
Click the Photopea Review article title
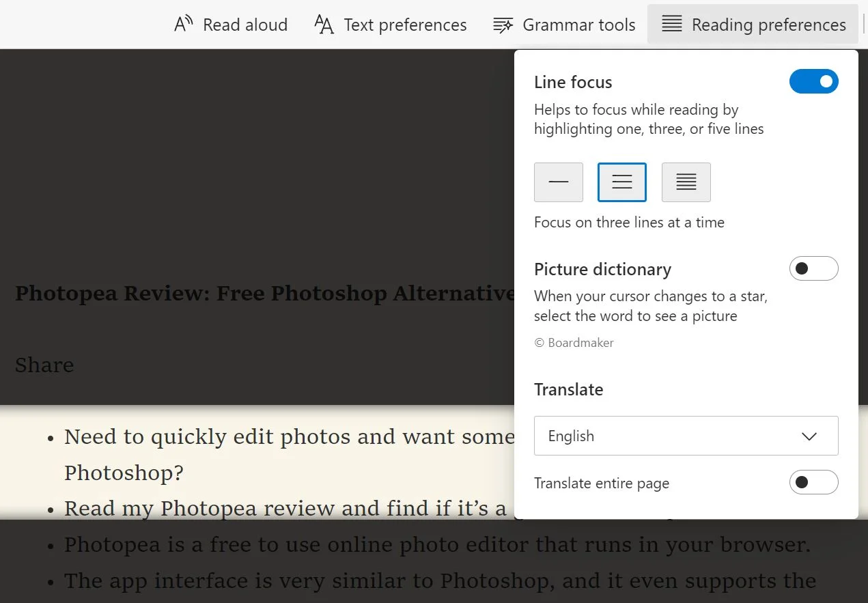(x=265, y=294)
